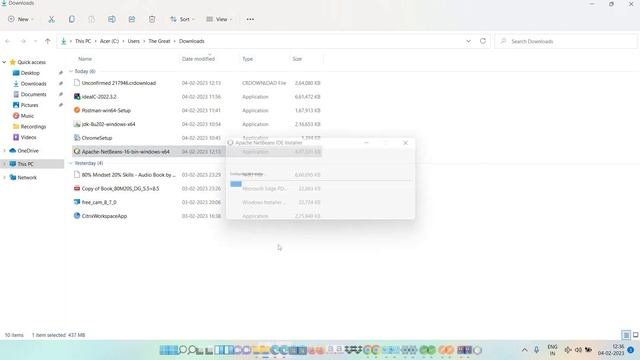Go up one folder level
Image resolution: width=640 pixels, height=360 pixels.
point(48,41)
